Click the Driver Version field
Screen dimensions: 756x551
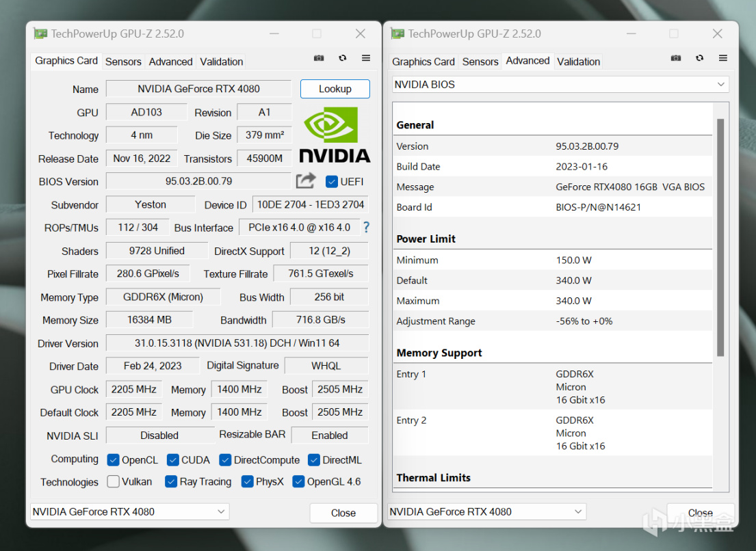(x=237, y=343)
